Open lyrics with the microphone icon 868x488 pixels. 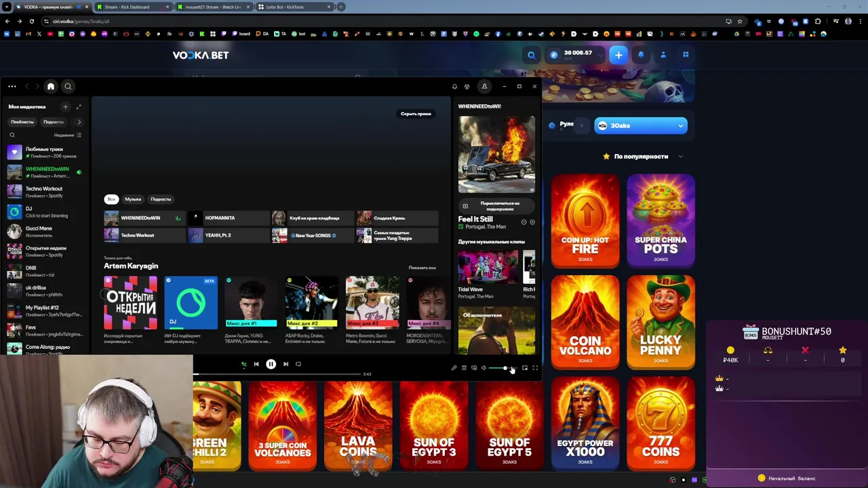pos(454,367)
